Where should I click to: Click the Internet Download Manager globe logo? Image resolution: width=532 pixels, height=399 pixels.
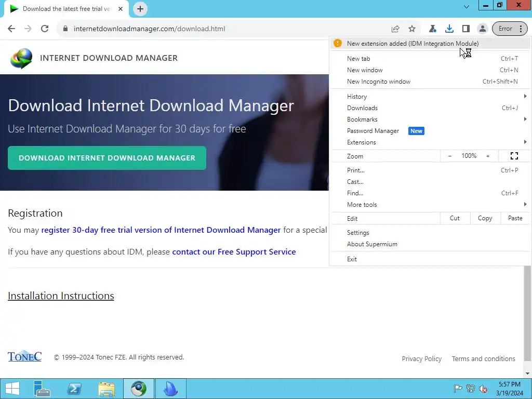(x=21, y=58)
